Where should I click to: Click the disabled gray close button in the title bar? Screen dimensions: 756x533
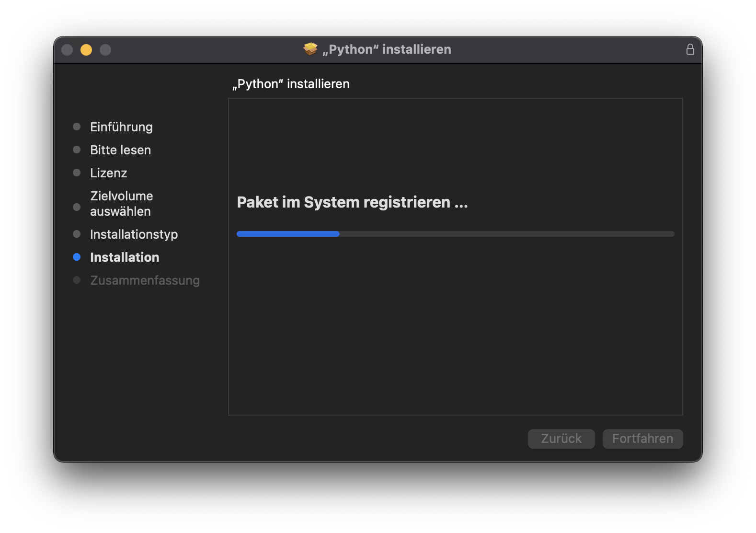pos(67,50)
